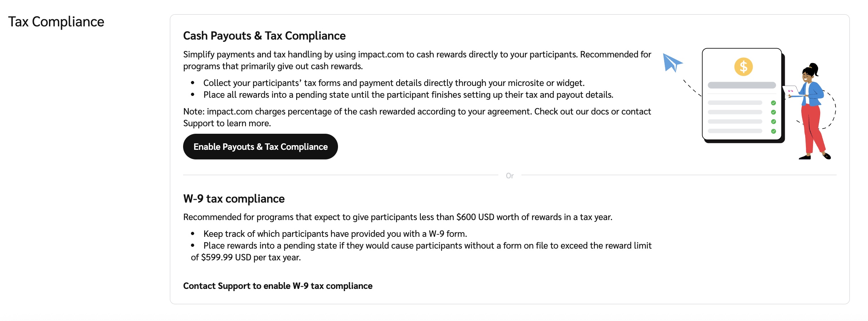Click the second green checkmark from top
The width and height of the screenshot is (868, 321).
click(773, 112)
